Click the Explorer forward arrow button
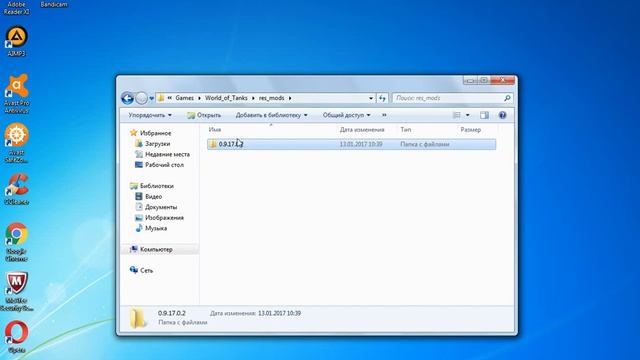The height and width of the screenshot is (360, 640). (x=141, y=98)
